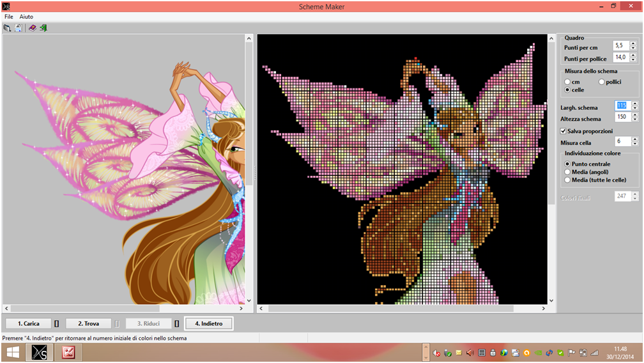Increase Largh. schema value
Image resolution: width=644 pixels, height=363 pixels.
click(635, 103)
